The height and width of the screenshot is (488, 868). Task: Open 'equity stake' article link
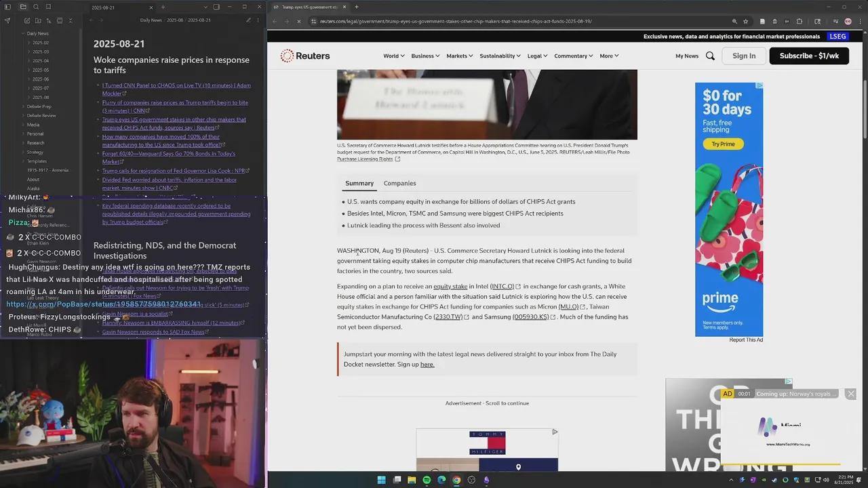(x=450, y=286)
